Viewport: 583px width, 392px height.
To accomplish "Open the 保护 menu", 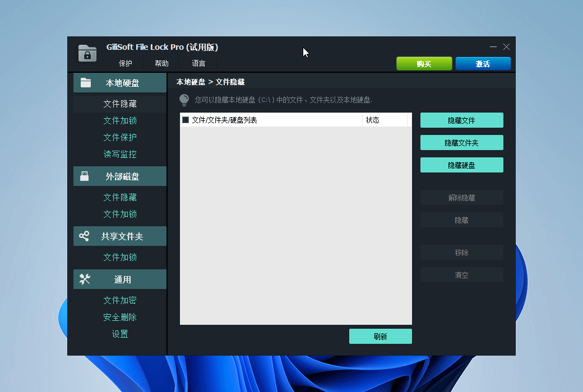I will coord(126,63).
